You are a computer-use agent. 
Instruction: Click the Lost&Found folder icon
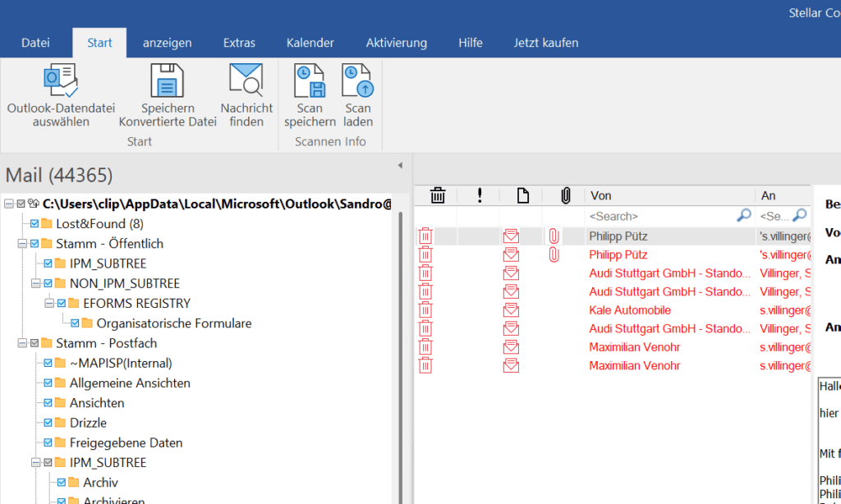click(47, 223)
